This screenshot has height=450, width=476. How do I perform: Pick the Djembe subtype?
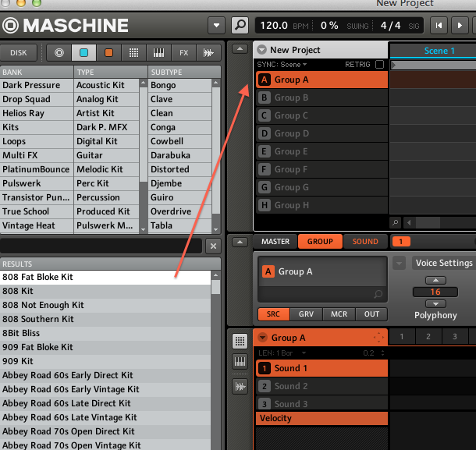coord(179,183)
